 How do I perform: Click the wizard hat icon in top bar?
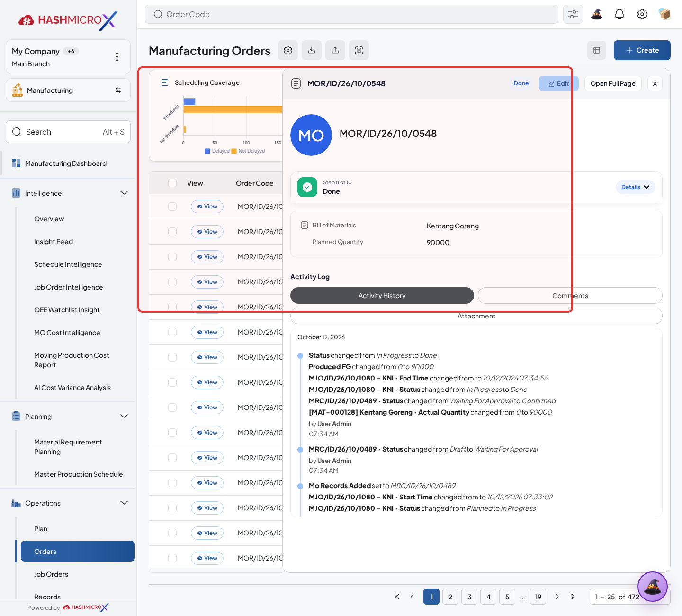tap(597, 14)
